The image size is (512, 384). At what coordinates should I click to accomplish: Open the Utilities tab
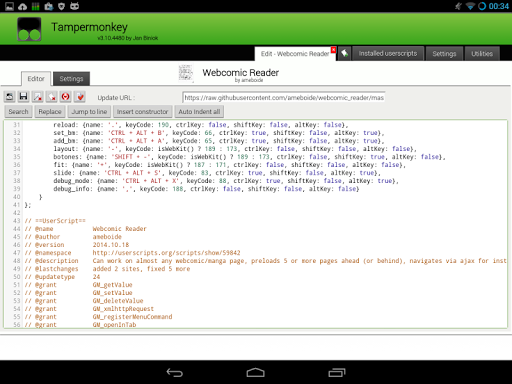482,54
